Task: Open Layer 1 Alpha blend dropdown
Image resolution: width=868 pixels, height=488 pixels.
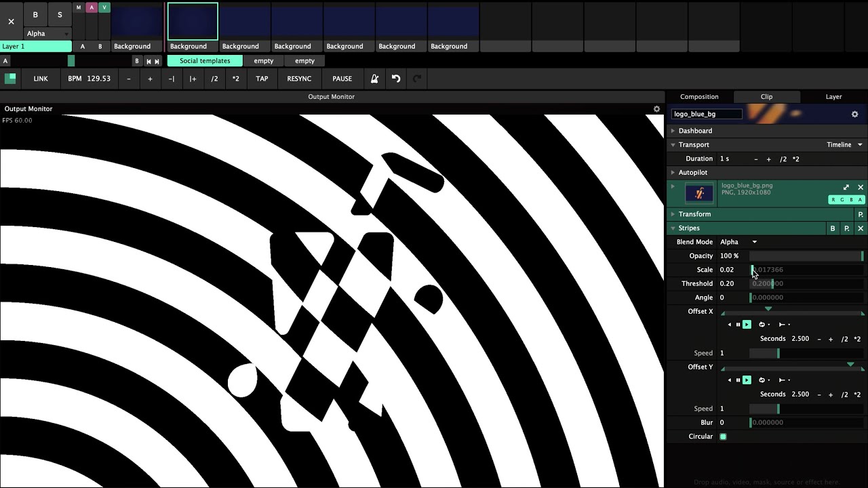Action: pos(47,34)
